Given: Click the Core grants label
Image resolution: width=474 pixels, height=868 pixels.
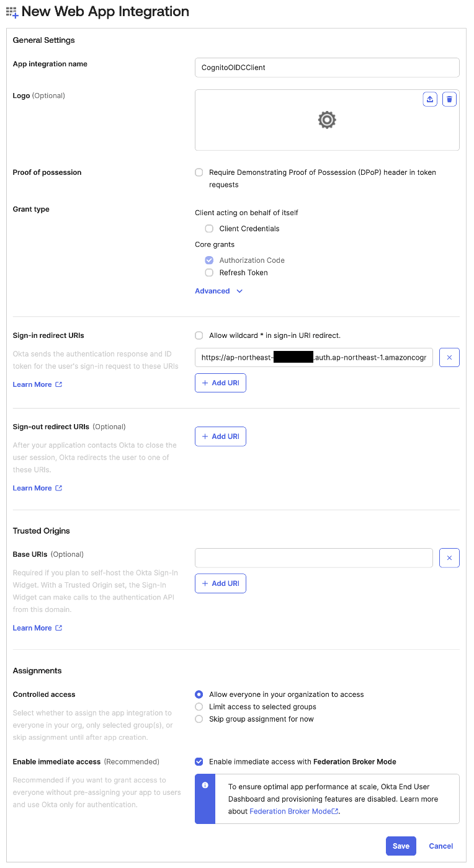Looking at the screenshot, I should pyautogui.click(x=215, y=244).
